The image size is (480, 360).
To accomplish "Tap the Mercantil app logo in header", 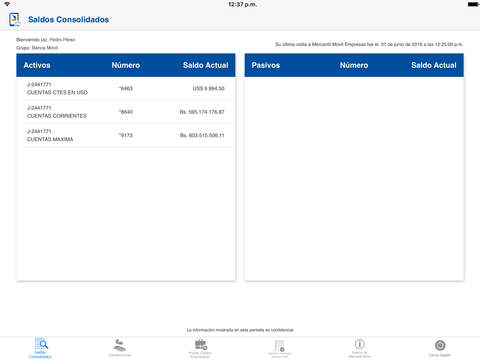I will click(x=15, y=19).
